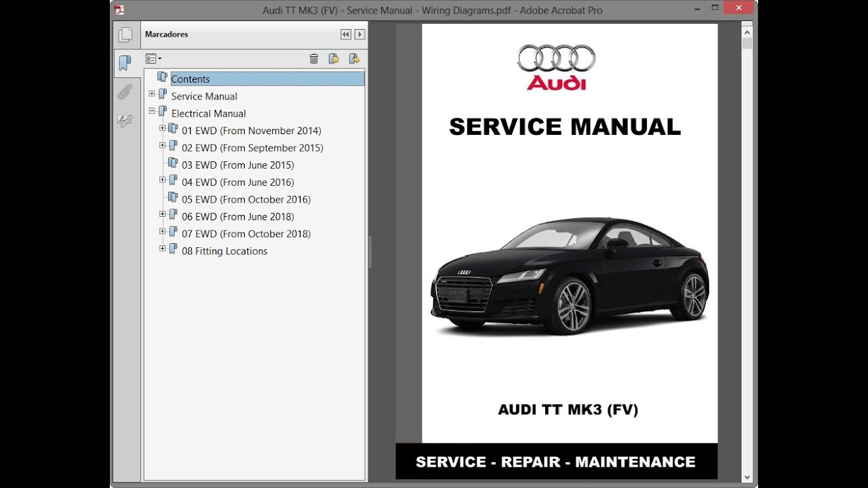Go to 07 EWD (From October 2018)
The width and height of the screenshot is (868, 488).
246,234
